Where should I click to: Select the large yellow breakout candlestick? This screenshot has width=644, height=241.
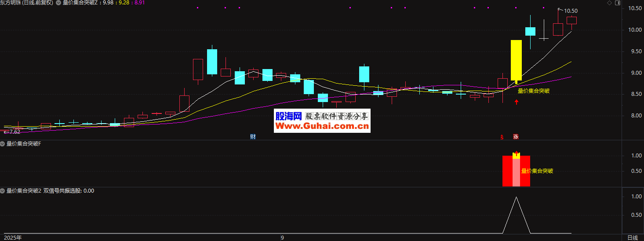[x=516, y=60]
